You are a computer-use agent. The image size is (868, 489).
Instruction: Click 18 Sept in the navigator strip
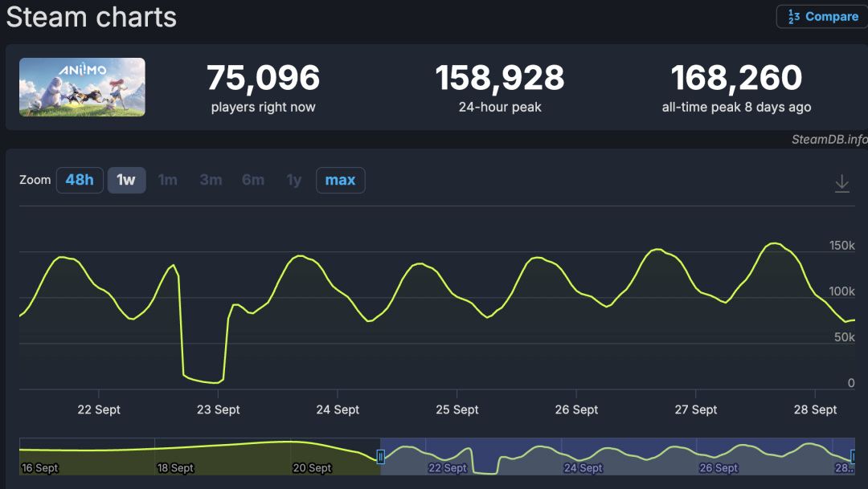click(x=175, y=468)
